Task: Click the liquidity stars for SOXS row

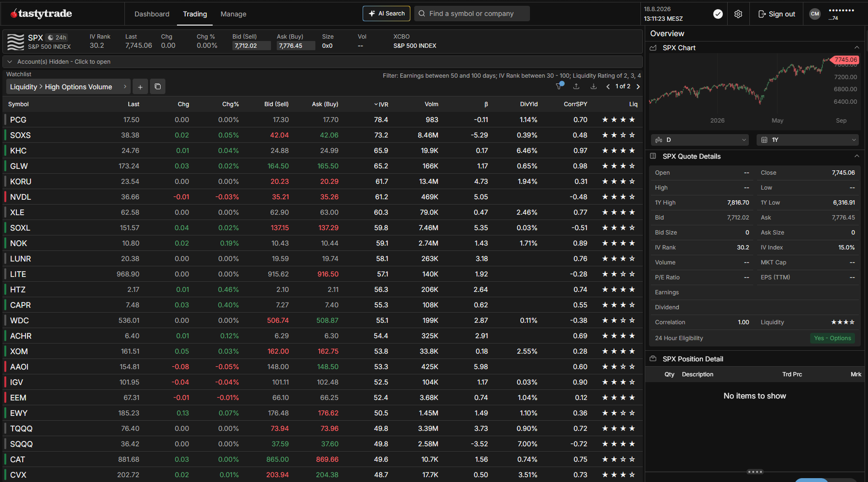Action: [619, 135]
